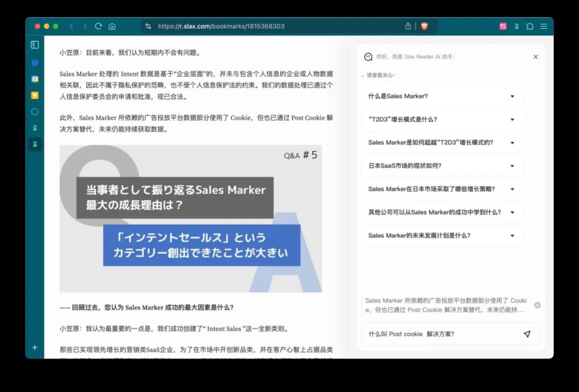The width and height of the screenshot is (579, 392).
Task: Send the Post cookie question
Action: pos(527,334)
